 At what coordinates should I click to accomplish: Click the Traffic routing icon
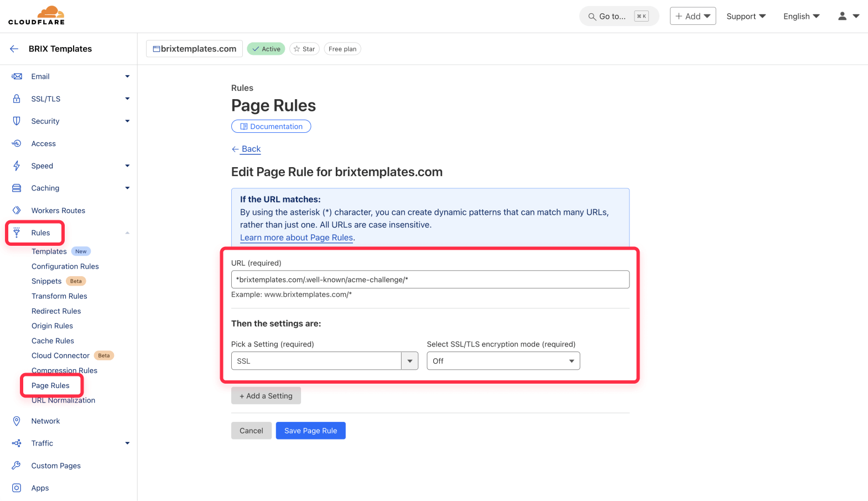[x=17, y=443]
